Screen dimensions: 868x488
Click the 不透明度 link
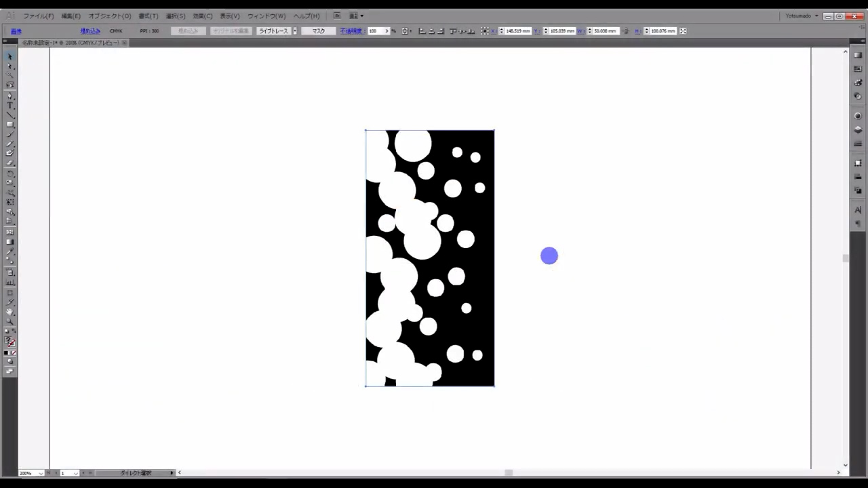(349, 31)
